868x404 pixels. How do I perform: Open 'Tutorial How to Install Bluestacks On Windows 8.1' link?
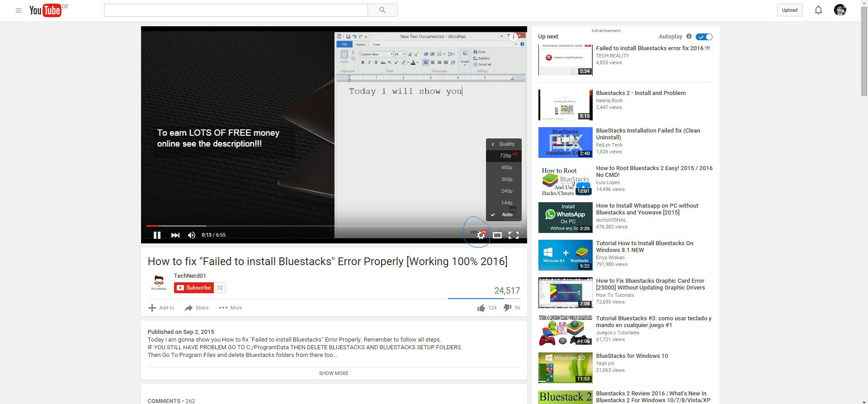pos(645,247)
